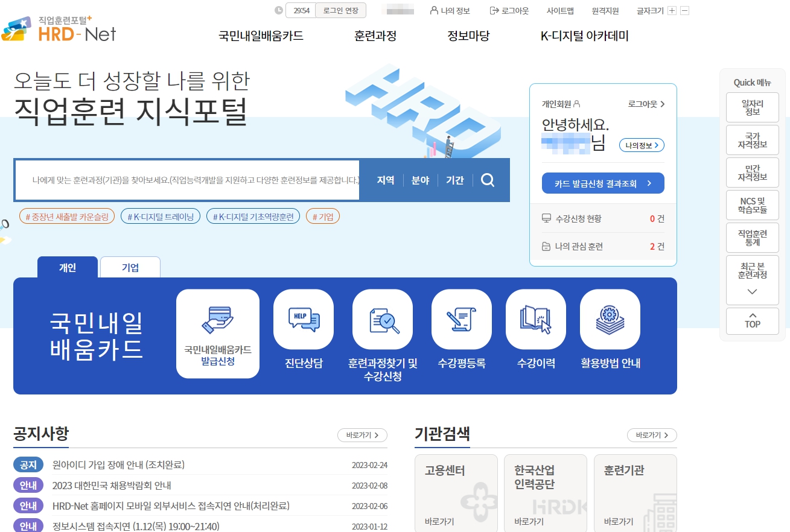Open 분야 filter in search bar
Screen dimensions: 790x532
(420, 180)
